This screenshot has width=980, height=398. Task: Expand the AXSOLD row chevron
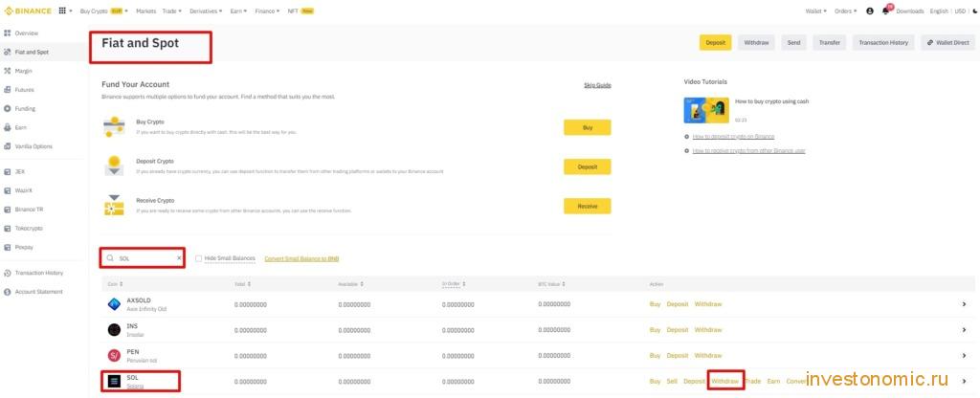click(x=965, y=304)
